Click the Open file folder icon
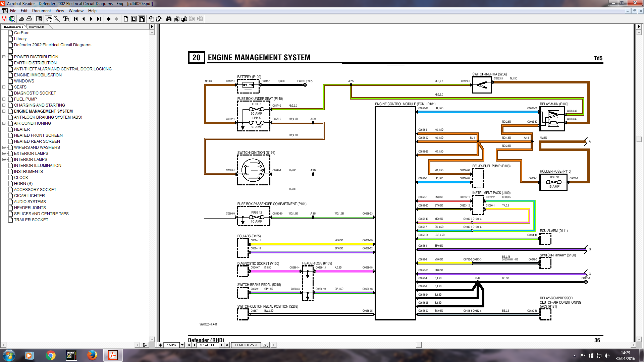Image resolution: width=644 pixels, height=362 pixels. [x=21, y=19]
